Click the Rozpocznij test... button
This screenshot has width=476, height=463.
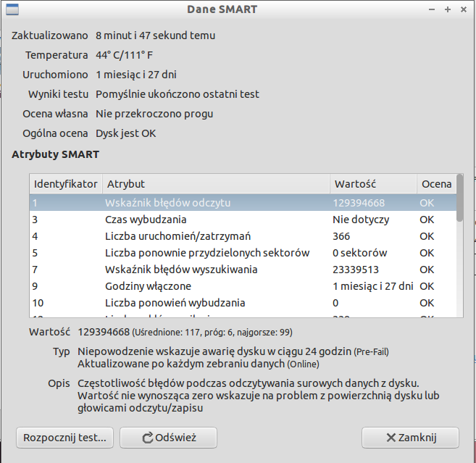[64, 438]
